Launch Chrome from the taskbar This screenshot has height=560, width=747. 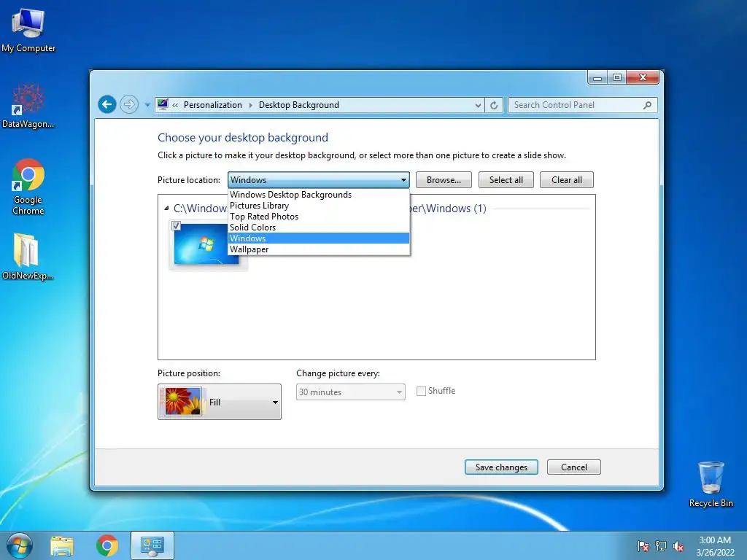[x=107, y=545]
